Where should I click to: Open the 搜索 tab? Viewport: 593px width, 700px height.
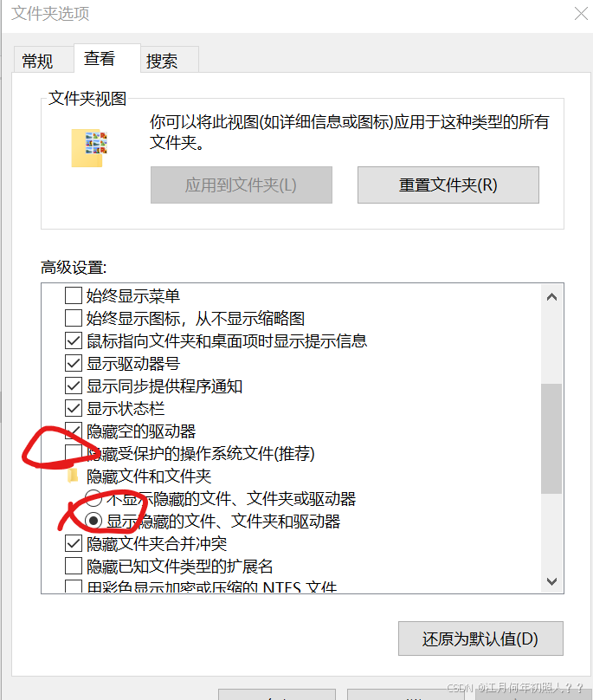pos(162,61)
